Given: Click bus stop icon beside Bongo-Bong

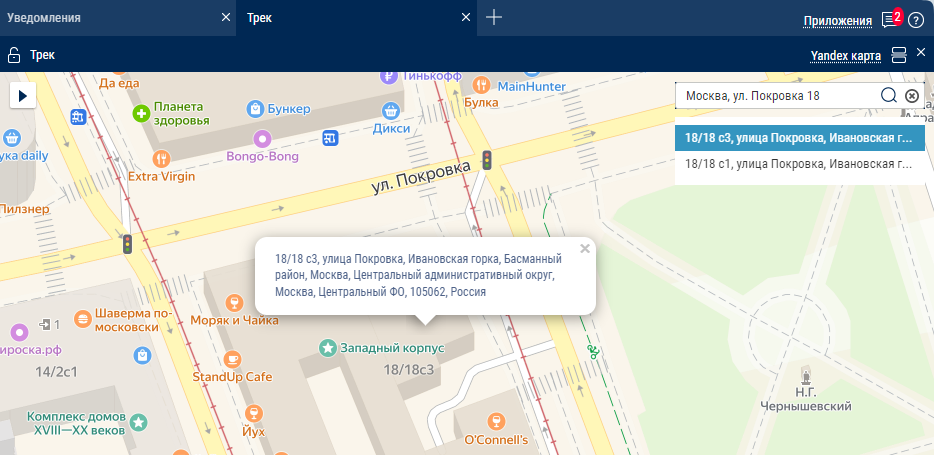Looking at the screenshot, I should coord(331,138).
